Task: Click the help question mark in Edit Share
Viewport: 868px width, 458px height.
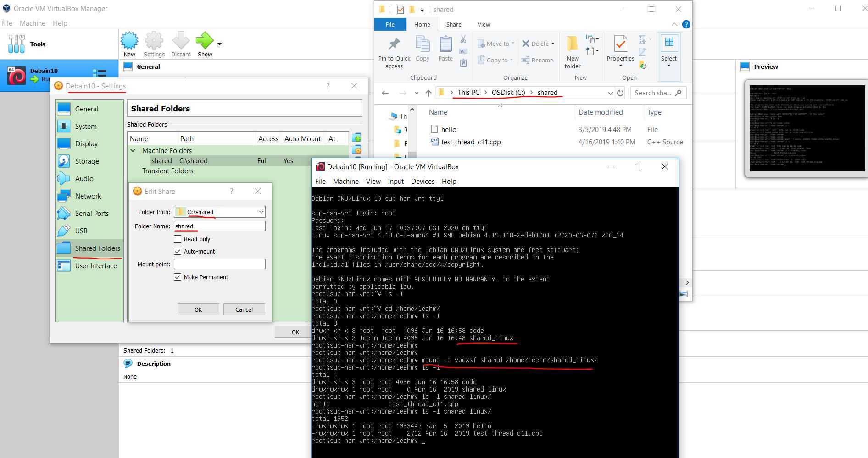Action: coord(232,191)
